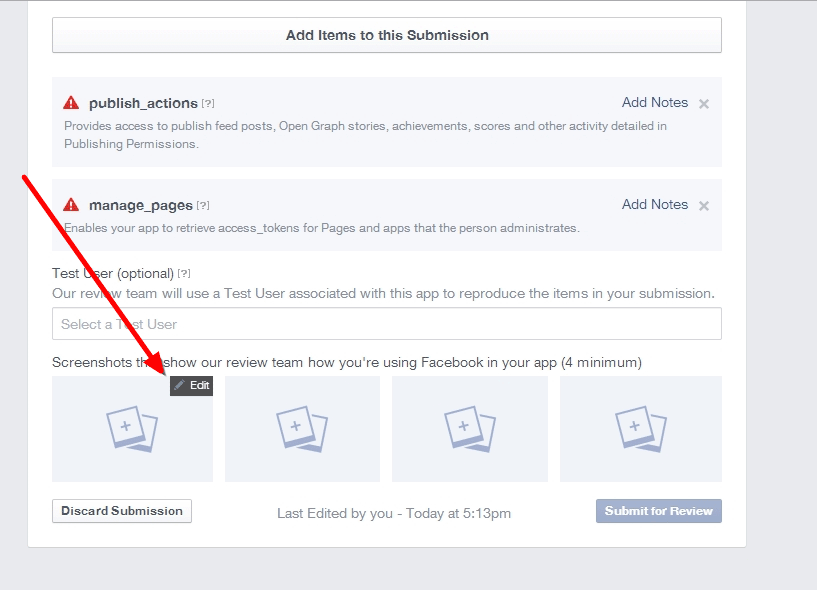Click the publish_actions warning triangle icon

coord(71,103)
